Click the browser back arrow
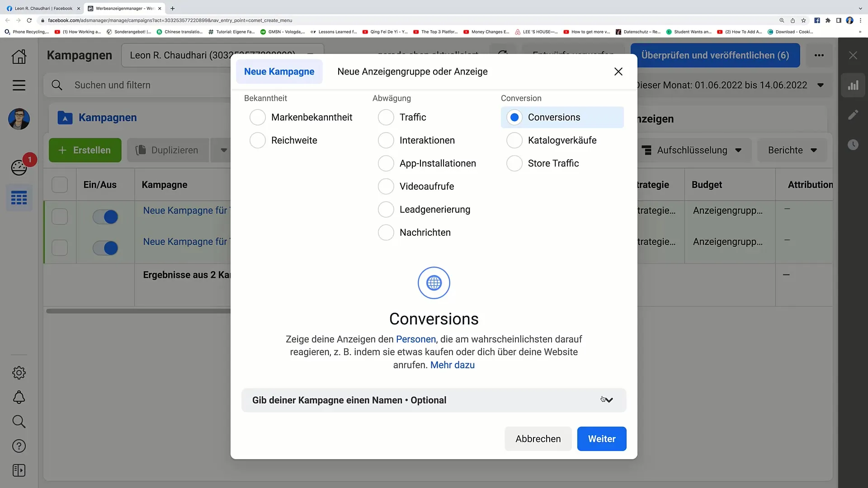 pos(7,20)
